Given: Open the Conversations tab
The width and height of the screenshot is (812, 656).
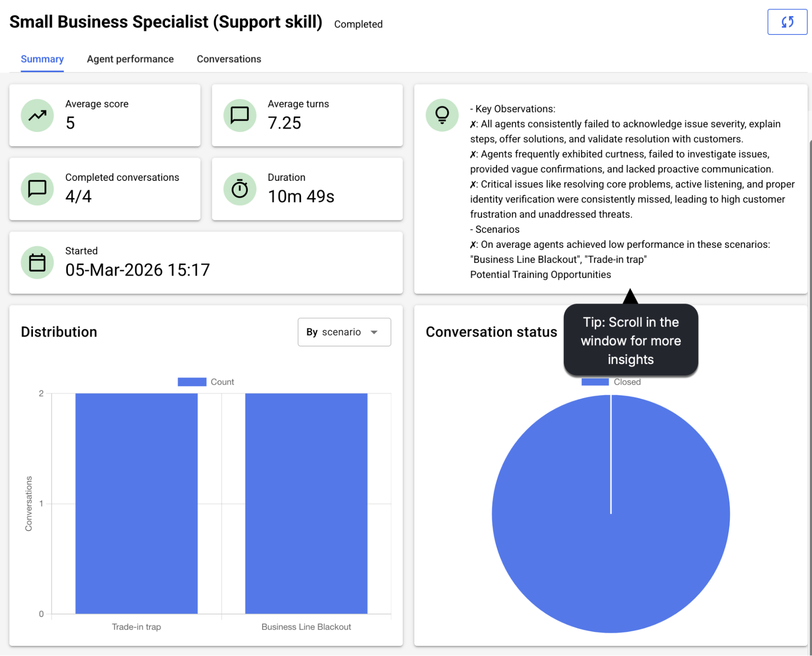Looking at the screenshot, I should click(x=229, y=59).
